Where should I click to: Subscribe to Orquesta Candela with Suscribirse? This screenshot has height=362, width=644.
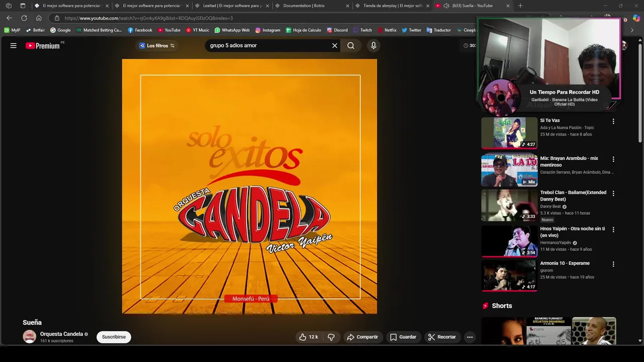click(x=114, y=337)
